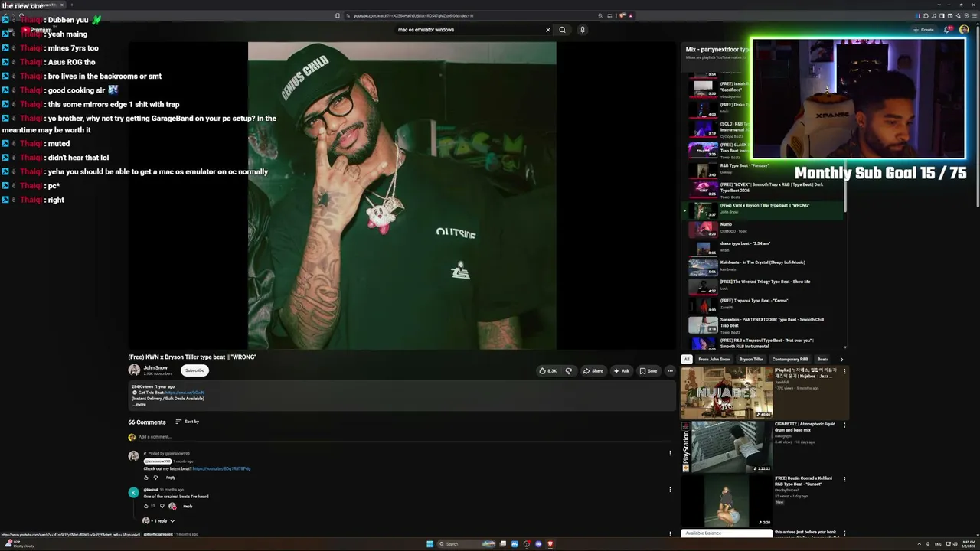Open Sort by comments menu

187,422
